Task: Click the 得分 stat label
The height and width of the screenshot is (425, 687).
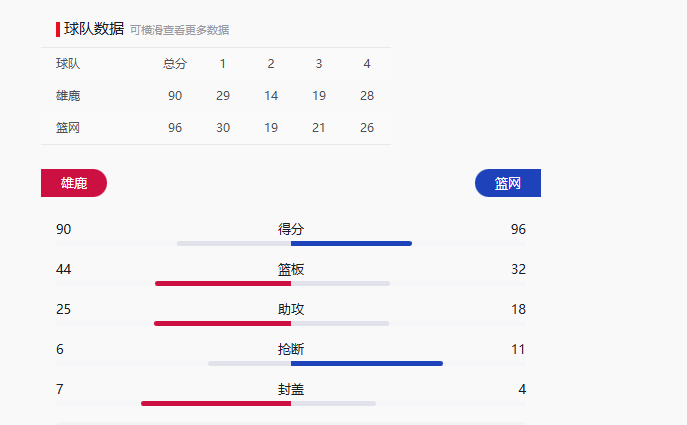Action: [291, 229]
